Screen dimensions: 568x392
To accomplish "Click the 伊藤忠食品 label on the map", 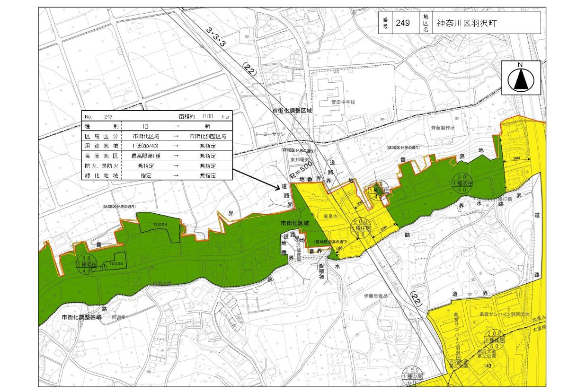I will click(375, 296).
